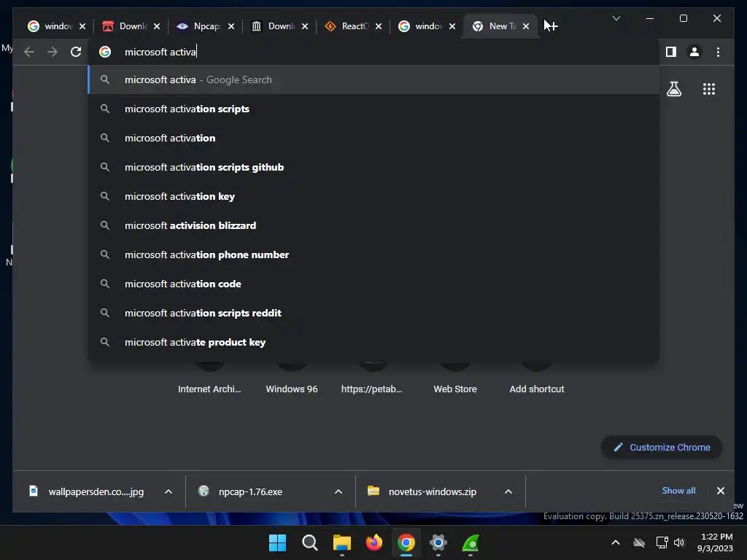Close the first windows search tab

(82, 26)
